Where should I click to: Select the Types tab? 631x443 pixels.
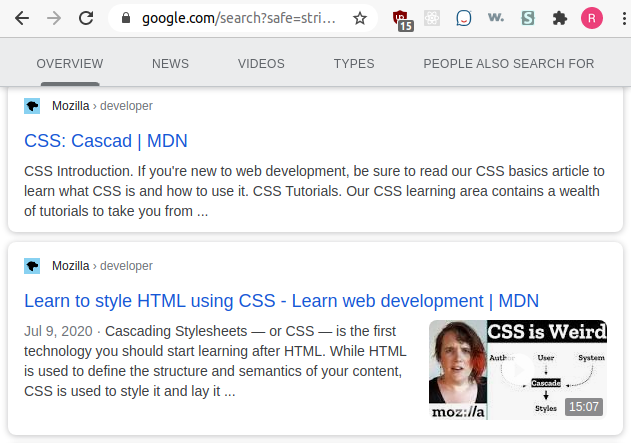[x=354, y=64]
